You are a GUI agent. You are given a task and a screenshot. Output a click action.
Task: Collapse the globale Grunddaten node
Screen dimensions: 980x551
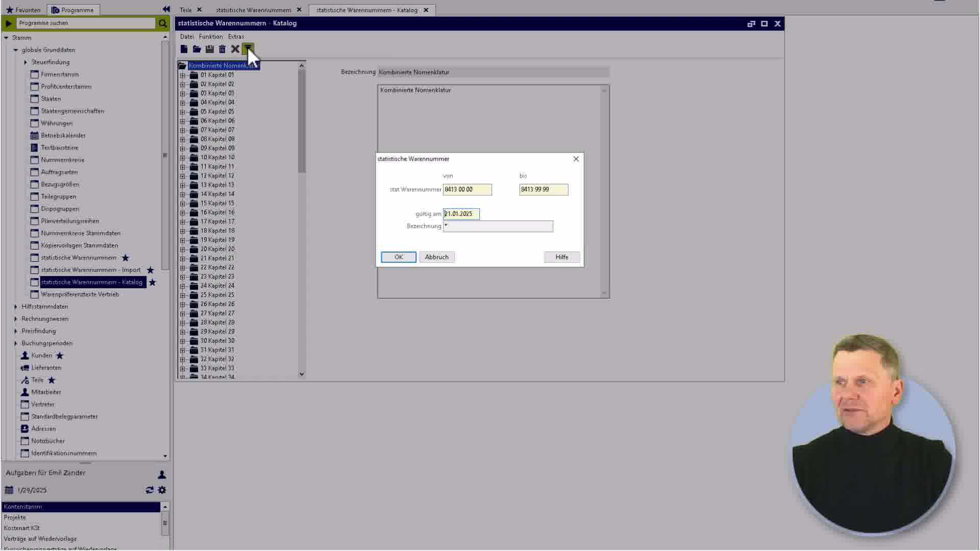coord(15,50)
